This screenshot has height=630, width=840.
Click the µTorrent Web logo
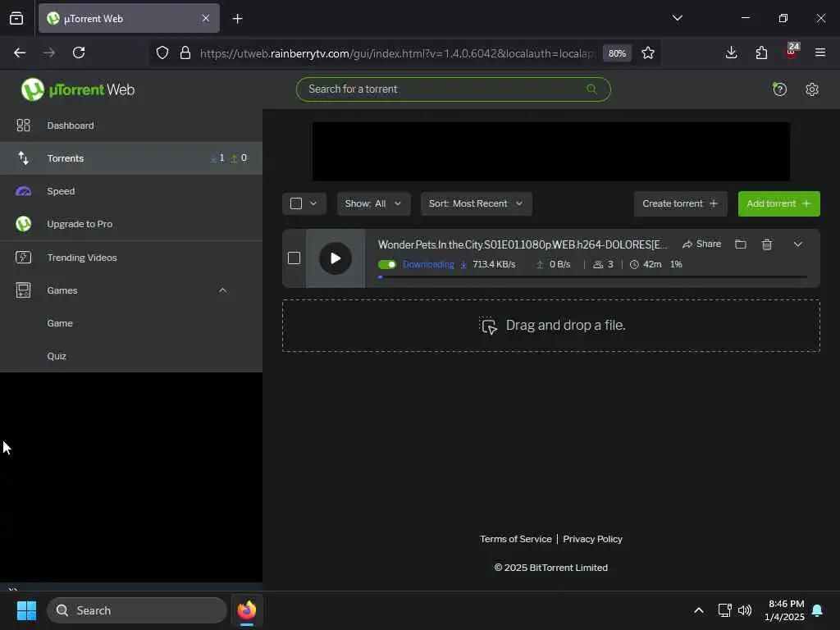(78, 89)
